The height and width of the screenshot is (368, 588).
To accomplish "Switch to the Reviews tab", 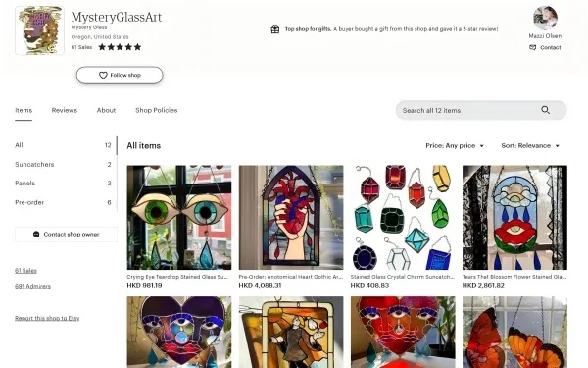I will (x=65, y=110).
